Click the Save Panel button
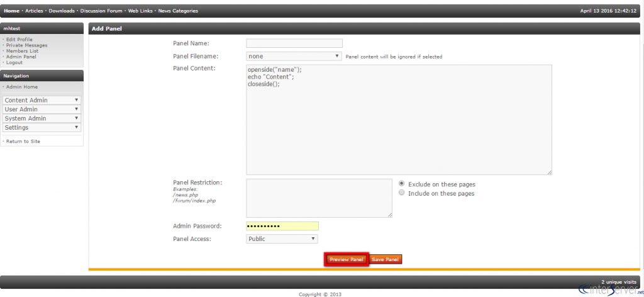Screen dimensions: 644x297 (x=386, y=260)
